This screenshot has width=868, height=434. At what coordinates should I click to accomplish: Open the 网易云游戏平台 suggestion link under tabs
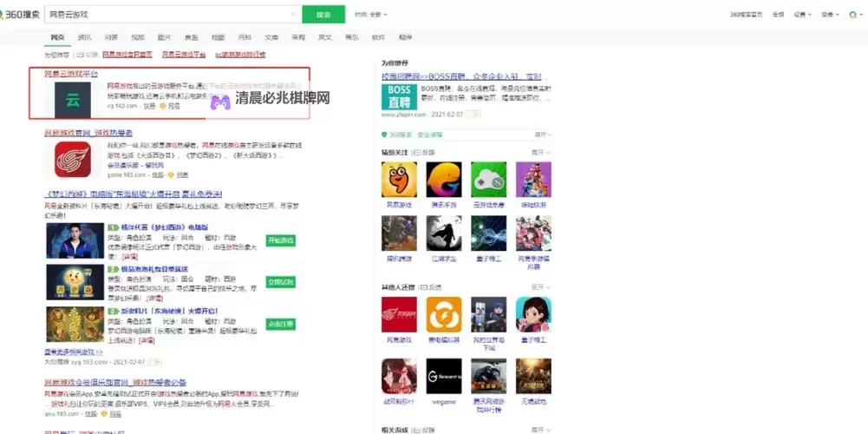click(183, 55)
